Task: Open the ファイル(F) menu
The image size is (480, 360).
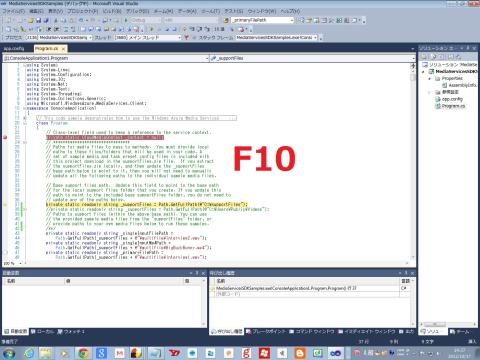Action: pyautogui.click(x=14, y=11)
